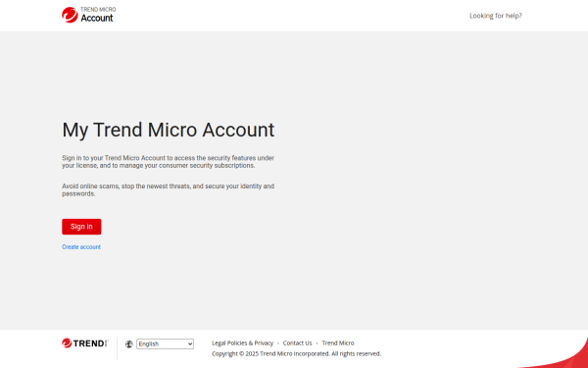Click the My Trend Micro Account heading
The width and height of the screenshot is (588, 368).
(x=168, y=130)
